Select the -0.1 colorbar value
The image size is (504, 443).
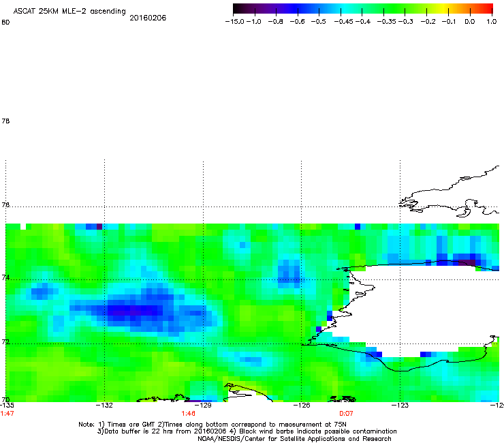(449, 22)
